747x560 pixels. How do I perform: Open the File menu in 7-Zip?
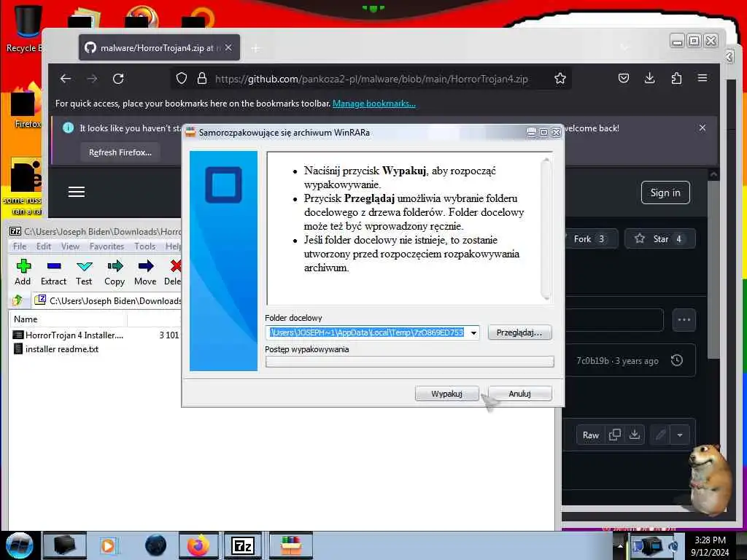(20, 246)
